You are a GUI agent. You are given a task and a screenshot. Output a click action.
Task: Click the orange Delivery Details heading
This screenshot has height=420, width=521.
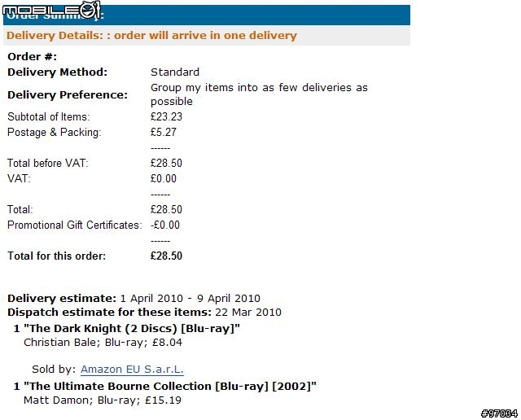pyautogui.click(x=151, y=36)
